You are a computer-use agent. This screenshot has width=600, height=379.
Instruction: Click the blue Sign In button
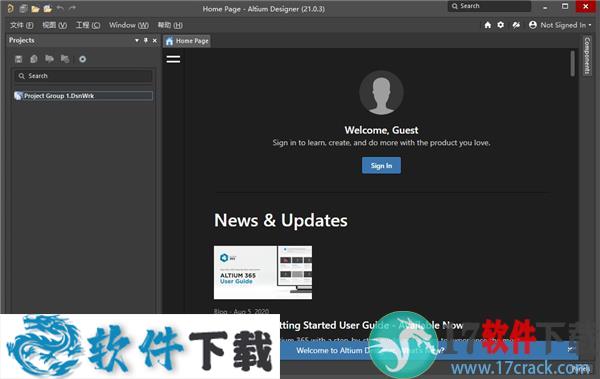click(381, 165)
